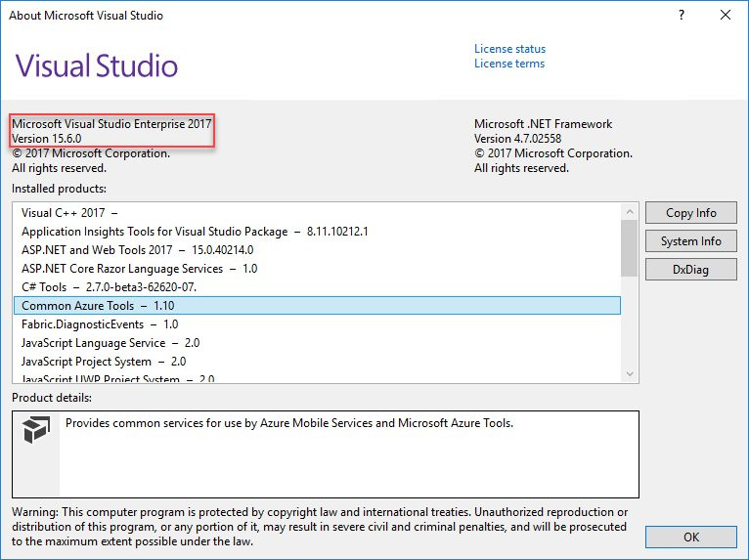This screenshot has height=560, width=749.
Task: Click the System Info button
Action: tap(690, 241)
